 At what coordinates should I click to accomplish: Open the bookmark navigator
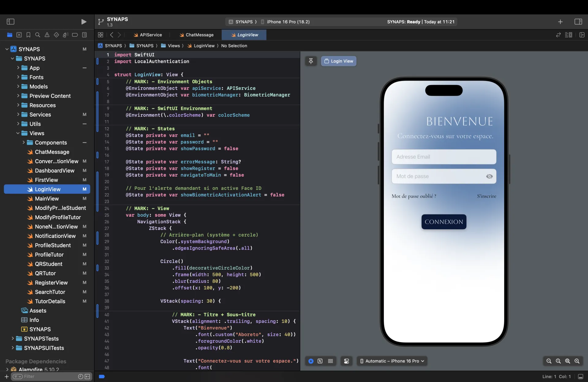click(x=28, y=35)
